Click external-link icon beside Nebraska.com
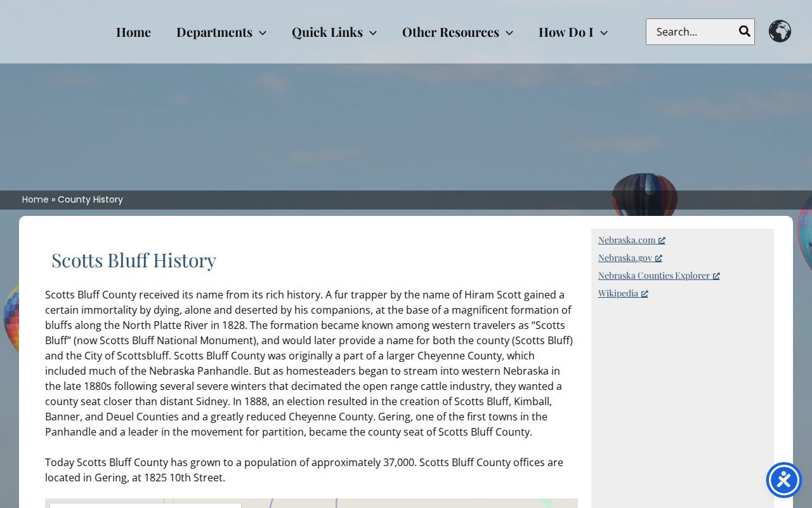 662,241
